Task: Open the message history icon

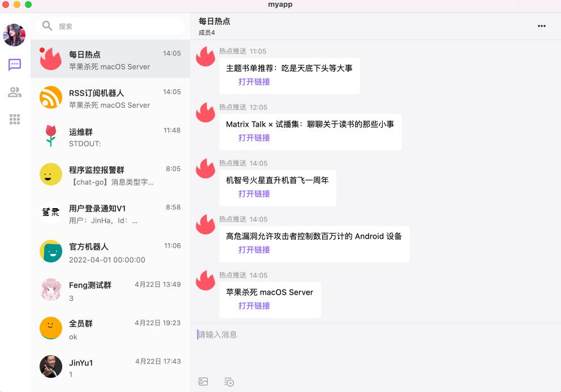Action: (229, 382)
